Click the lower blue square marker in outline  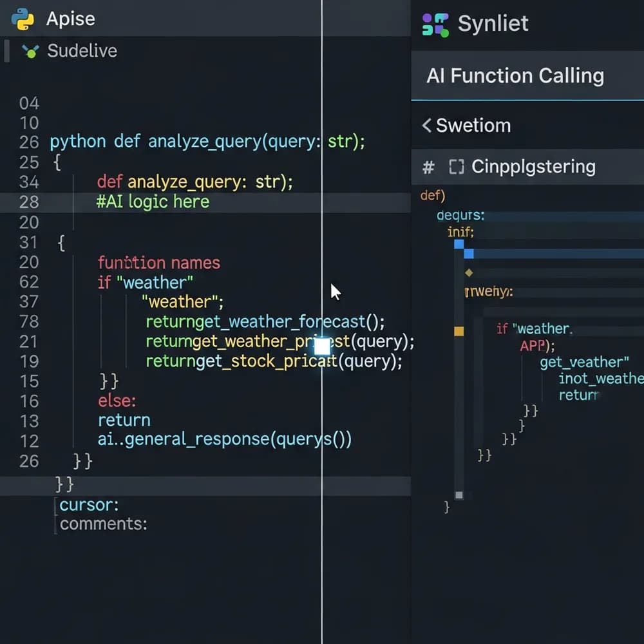pos(469,254)
